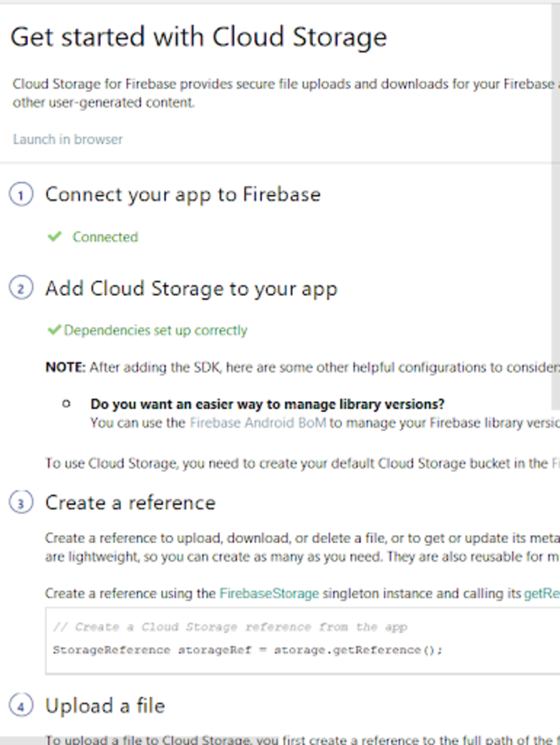This screenshot has width=560, height=745.
Task: Click the Dependencies set up correctly status text
Action: coord(155,331)
